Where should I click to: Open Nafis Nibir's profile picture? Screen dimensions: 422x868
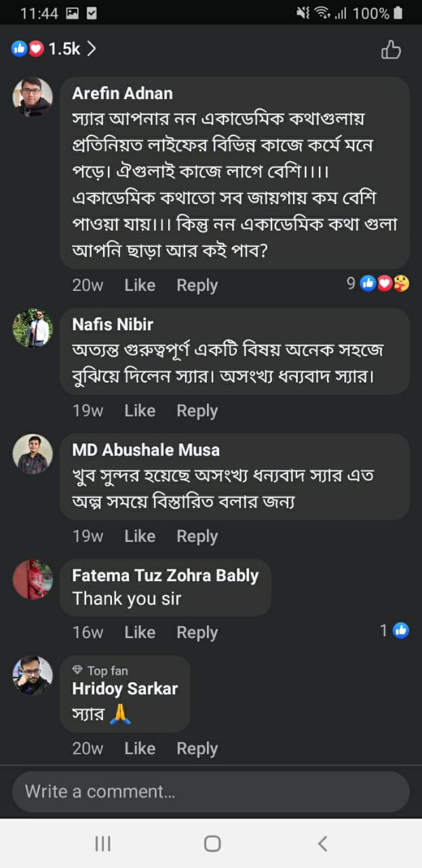point(33,329)
